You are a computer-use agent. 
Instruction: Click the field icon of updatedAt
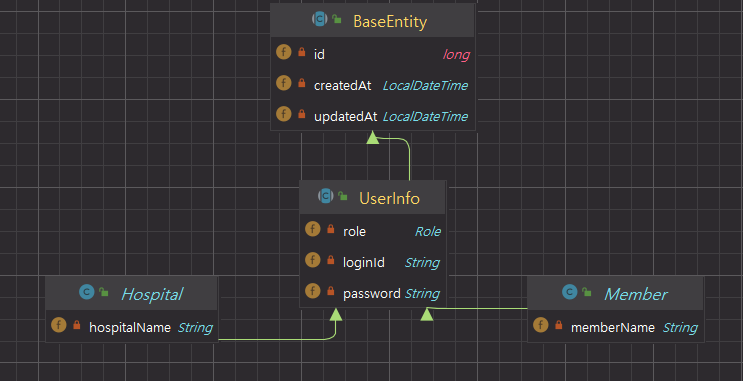pyautogui.click(x=283, y=114)
